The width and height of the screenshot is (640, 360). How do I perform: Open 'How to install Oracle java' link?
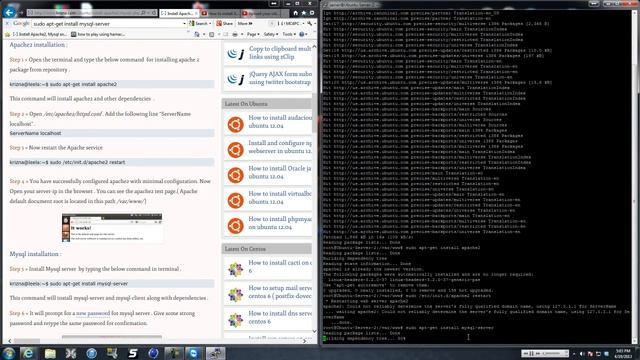point(280,172)
